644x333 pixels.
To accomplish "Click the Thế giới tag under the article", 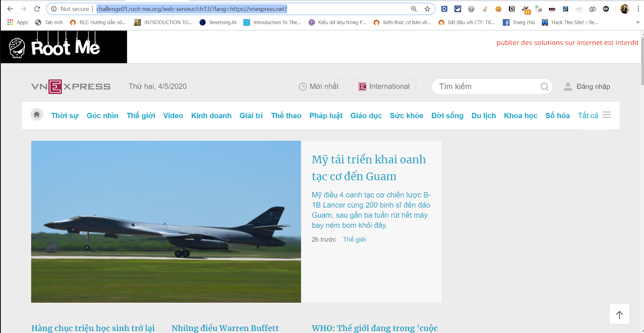I will tap(355, 240).
